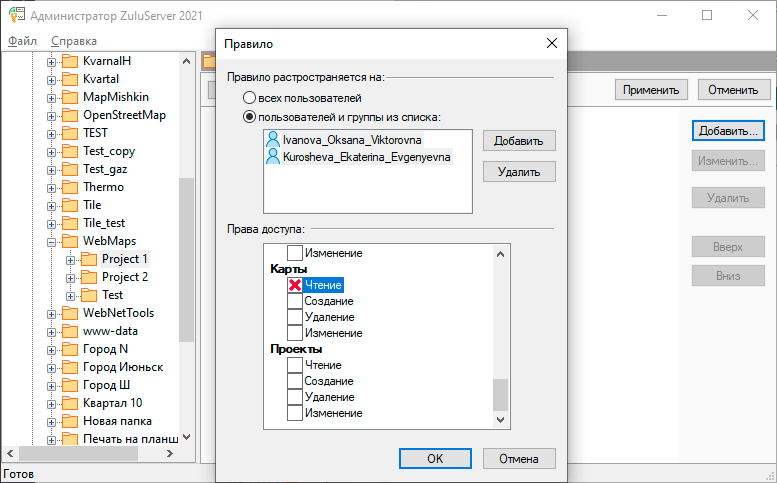The width and height of the screenshot is (777, 483).
Task: Click the OpenStreetMap folder icon
Action: click(70, 115)
